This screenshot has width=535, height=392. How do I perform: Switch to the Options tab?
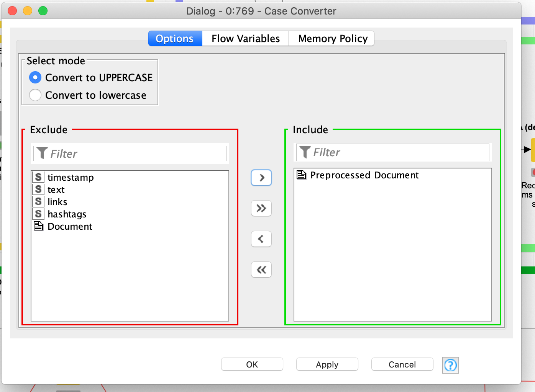(175, 39)
